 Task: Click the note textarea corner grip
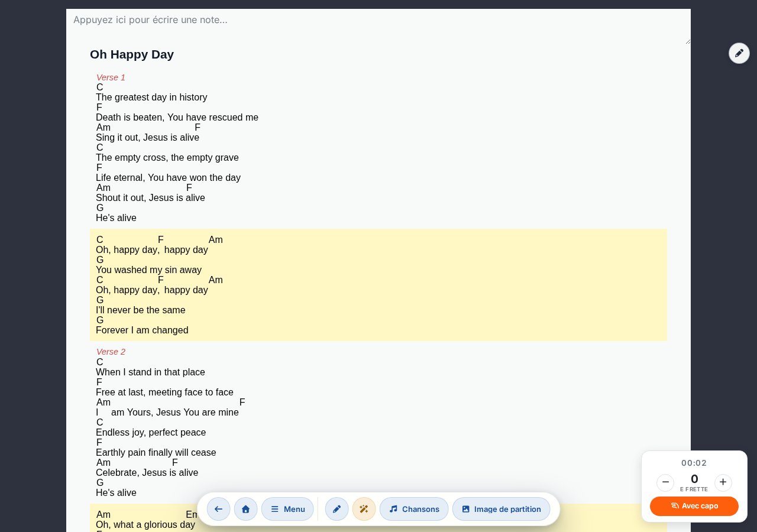(687, 41)
